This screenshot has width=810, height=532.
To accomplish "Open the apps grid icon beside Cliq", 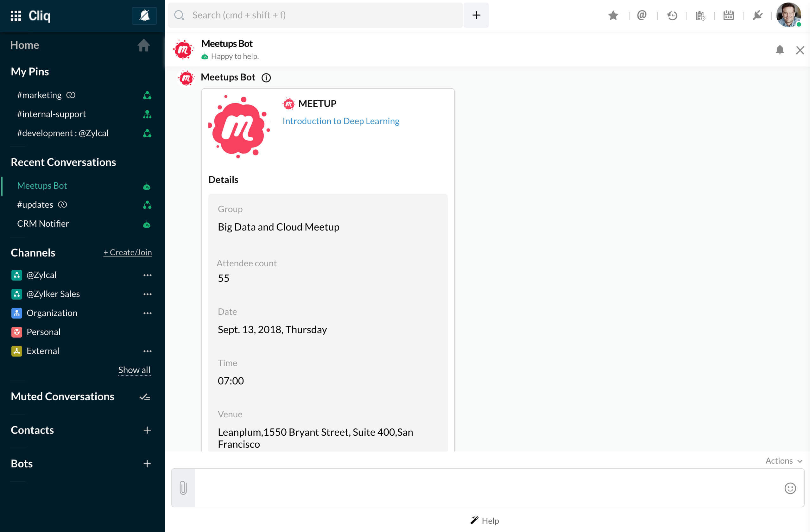I will point(16,16).
